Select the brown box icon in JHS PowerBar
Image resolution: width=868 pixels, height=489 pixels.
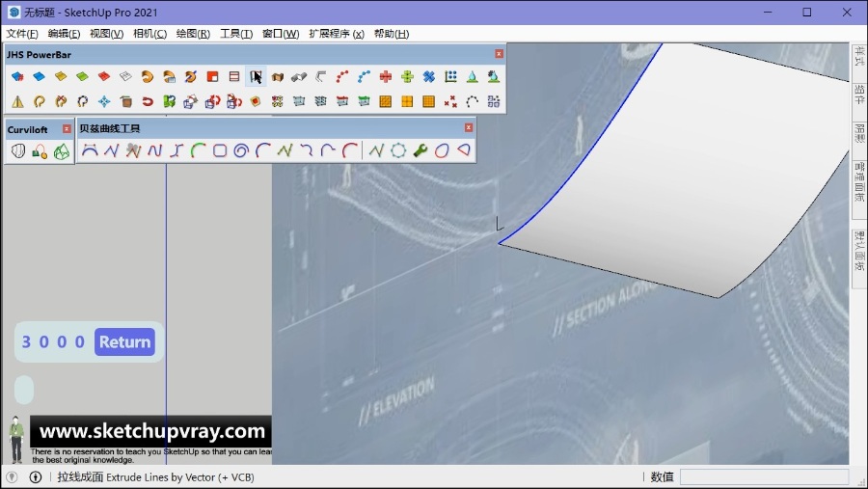coord(278,76)
